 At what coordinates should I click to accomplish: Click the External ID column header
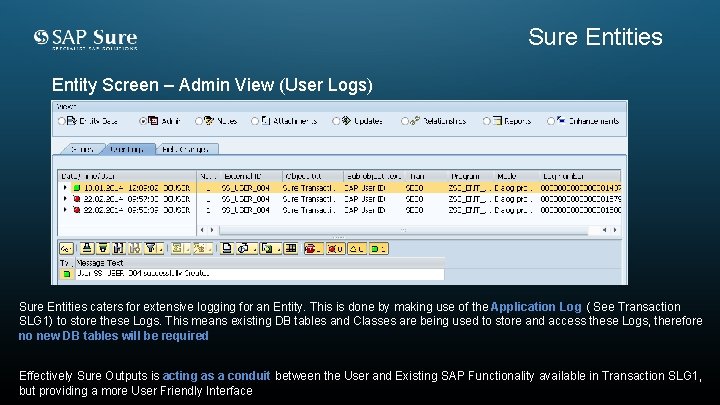251,176
